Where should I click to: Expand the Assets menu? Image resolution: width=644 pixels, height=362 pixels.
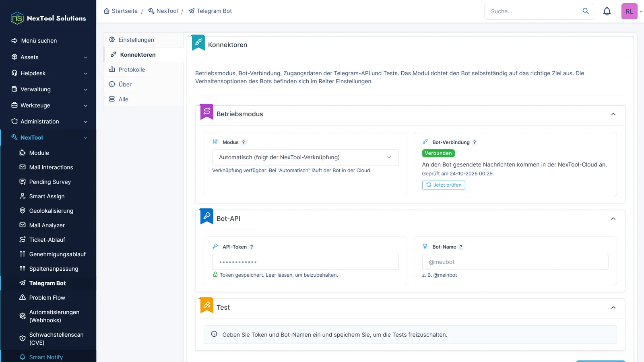pos(48,57)
